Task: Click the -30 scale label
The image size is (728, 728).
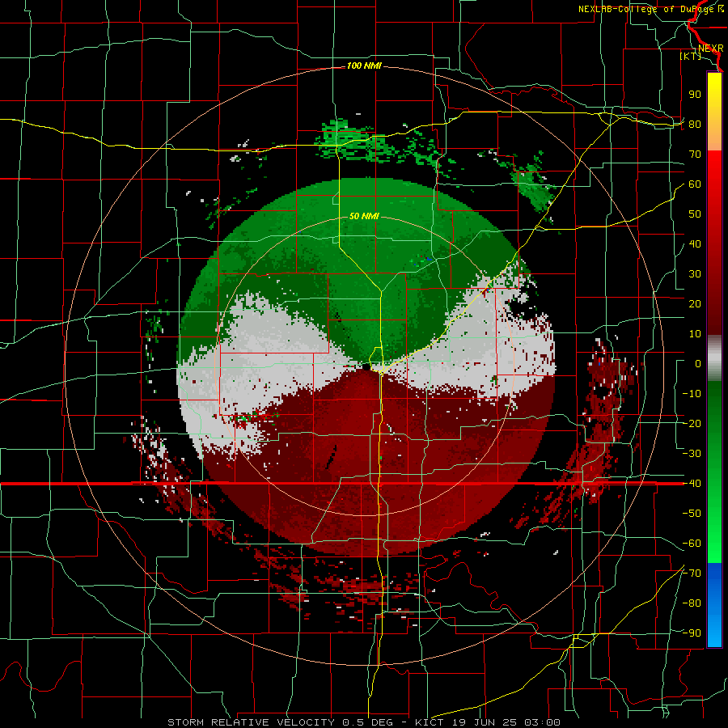Action: (692, 454)
